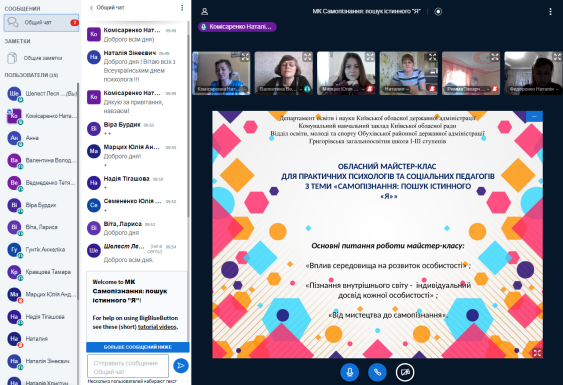Fullscreen the Валентина webcam video
563x385 pixels.
(x=307, y=57)
